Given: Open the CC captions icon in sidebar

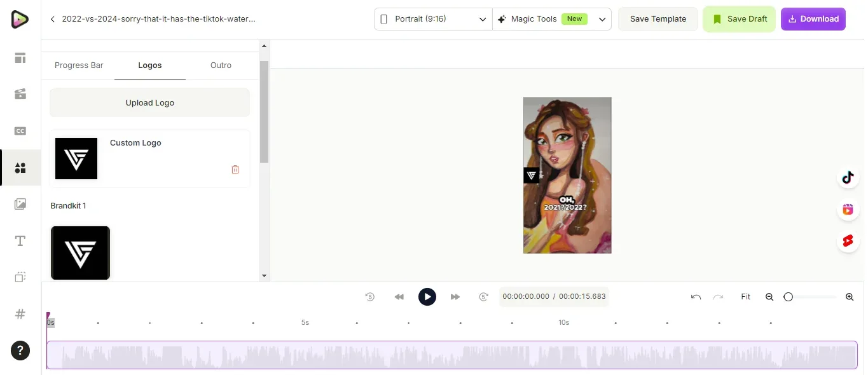Looking at the screenshot, I should [x=20, y=131].
